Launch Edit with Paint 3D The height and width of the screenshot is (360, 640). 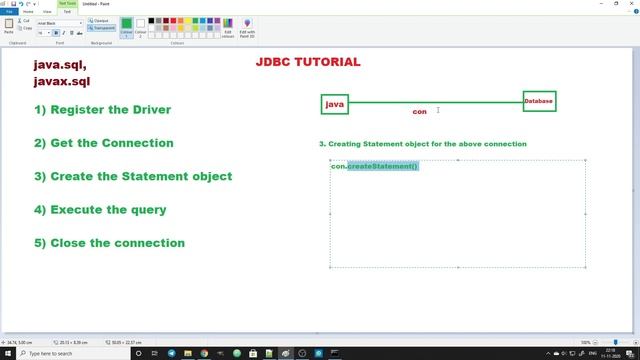247,28
